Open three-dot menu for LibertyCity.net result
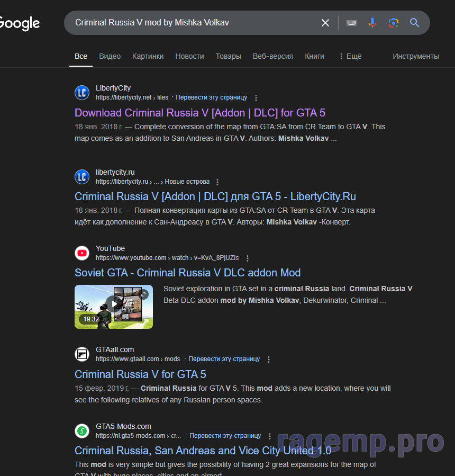This screenshot has height=476, width=455. [x=256, y=98]
